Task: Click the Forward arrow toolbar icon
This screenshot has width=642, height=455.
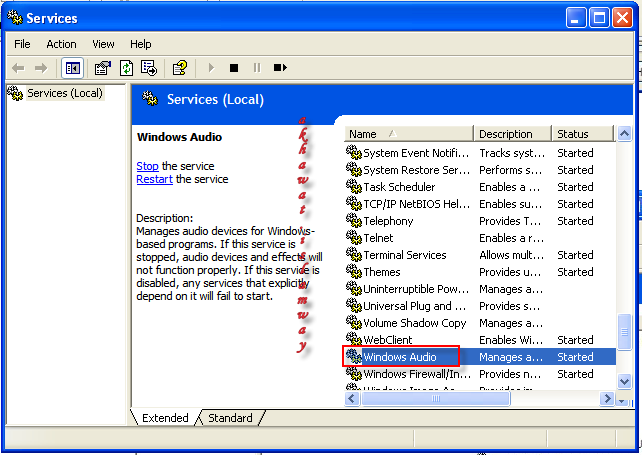Action: click(x=41, y=68)
